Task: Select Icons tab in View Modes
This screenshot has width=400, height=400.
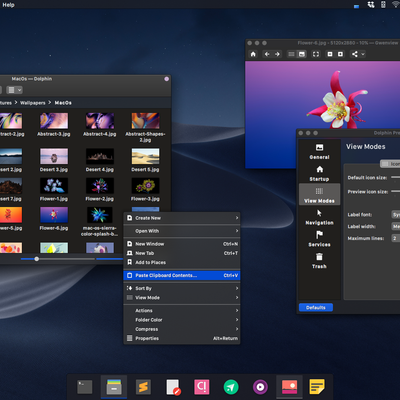Action: coord(390,164)
